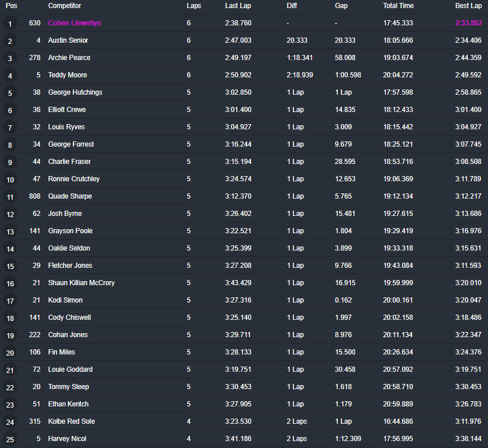Sort by the Total Time header

pos(398,6)
